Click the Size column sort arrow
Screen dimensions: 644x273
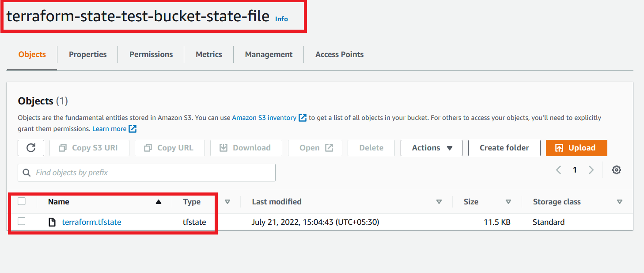pyautogui.click(x=508, y=202)
